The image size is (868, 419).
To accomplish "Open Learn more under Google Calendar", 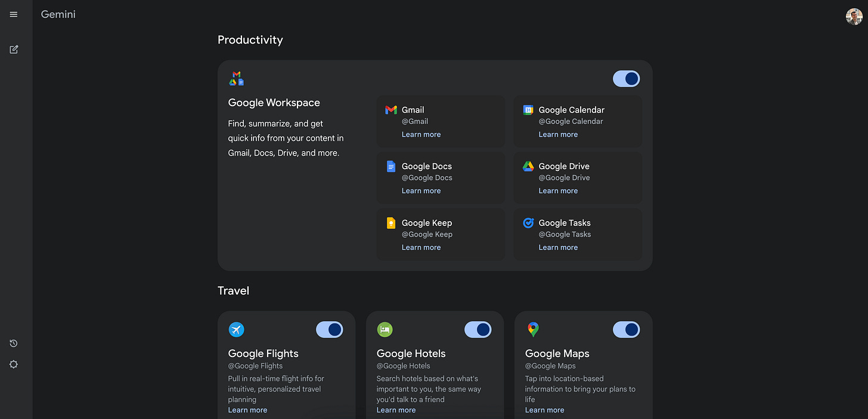I will [559, 135].
